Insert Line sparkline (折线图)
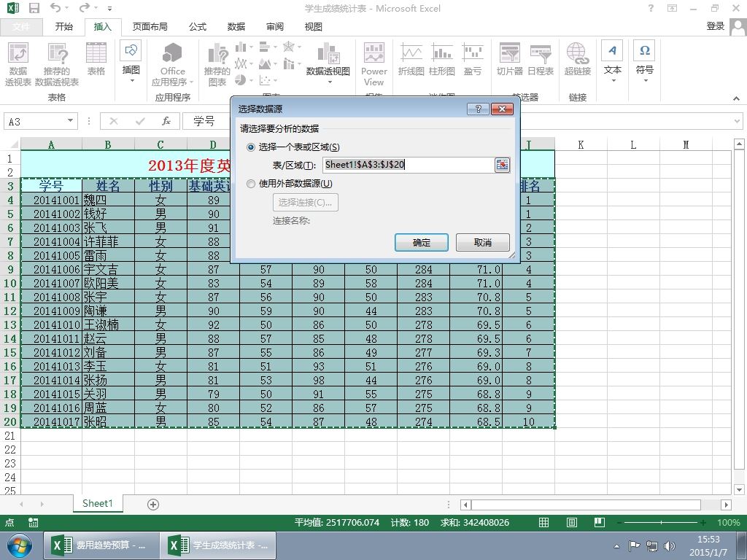 (x=411, y=60)
